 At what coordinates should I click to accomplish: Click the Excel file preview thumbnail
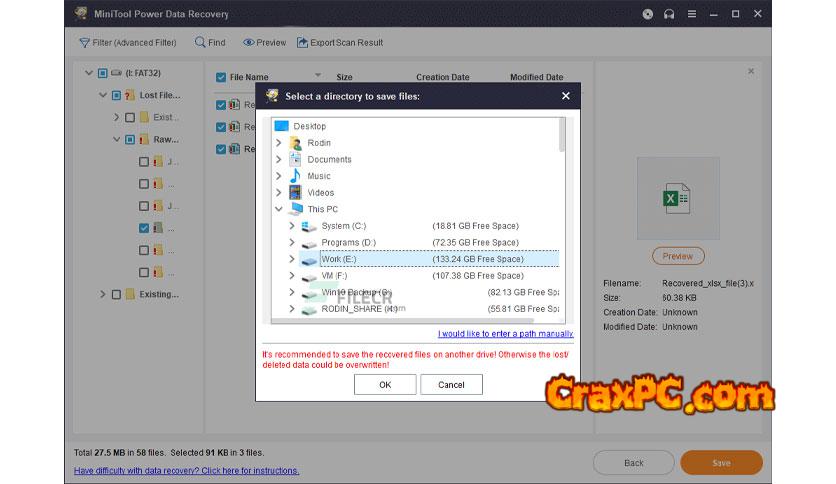click(678, 198)
